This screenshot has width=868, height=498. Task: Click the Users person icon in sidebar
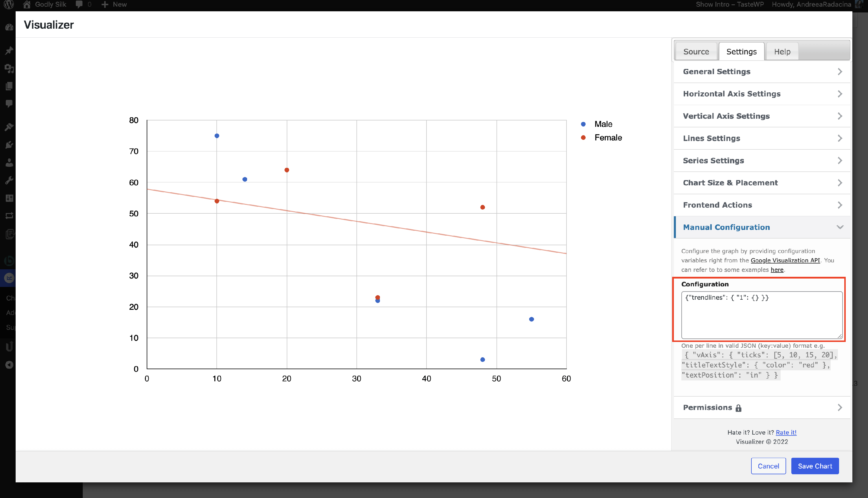(x=9, y=162)
